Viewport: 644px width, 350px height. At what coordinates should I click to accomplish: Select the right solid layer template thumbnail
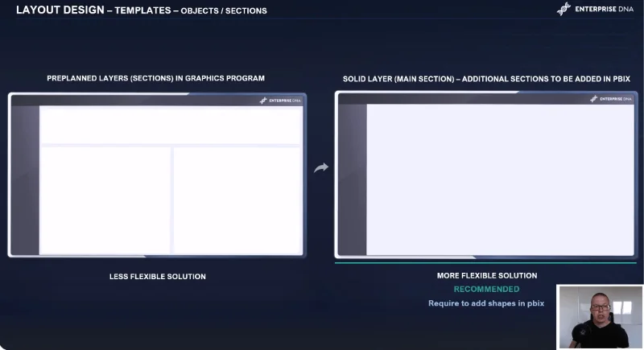486,175
